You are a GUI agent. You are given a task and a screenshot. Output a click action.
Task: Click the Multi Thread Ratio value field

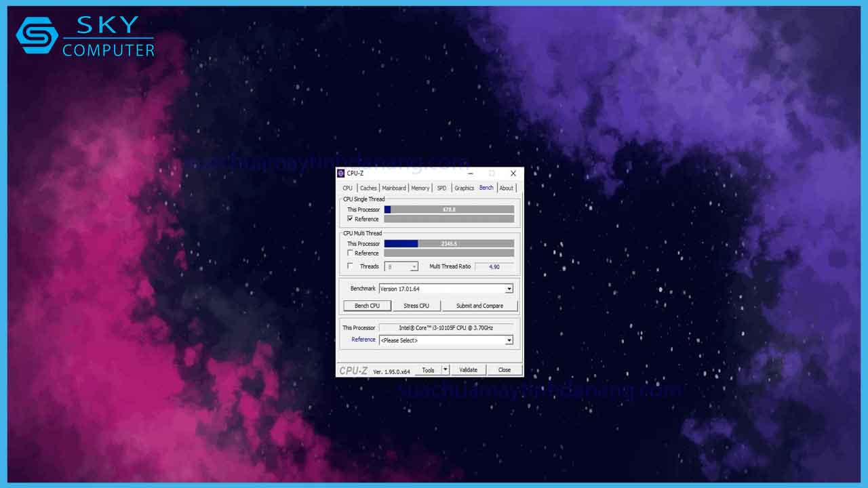pos(494,267)
